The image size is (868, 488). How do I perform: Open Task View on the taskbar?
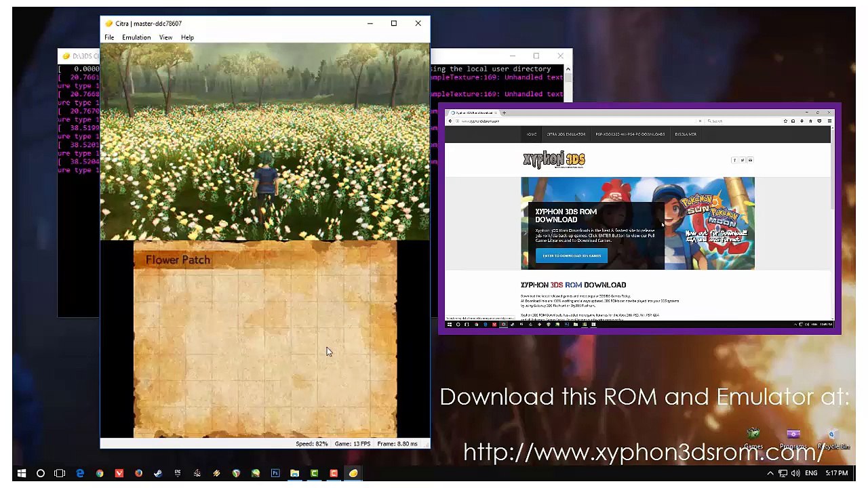[60, 473]
